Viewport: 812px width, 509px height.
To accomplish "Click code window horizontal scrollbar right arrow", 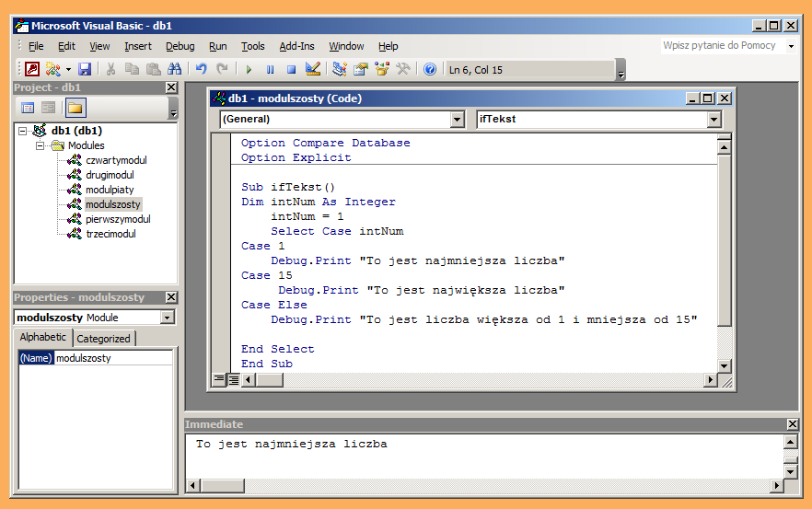I will [710, 379].
